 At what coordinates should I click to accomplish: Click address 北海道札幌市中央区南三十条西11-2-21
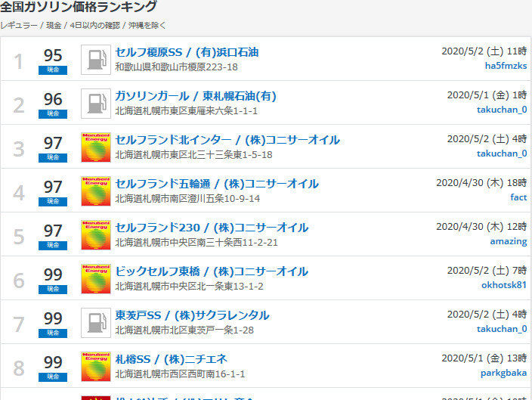point(196,243)
